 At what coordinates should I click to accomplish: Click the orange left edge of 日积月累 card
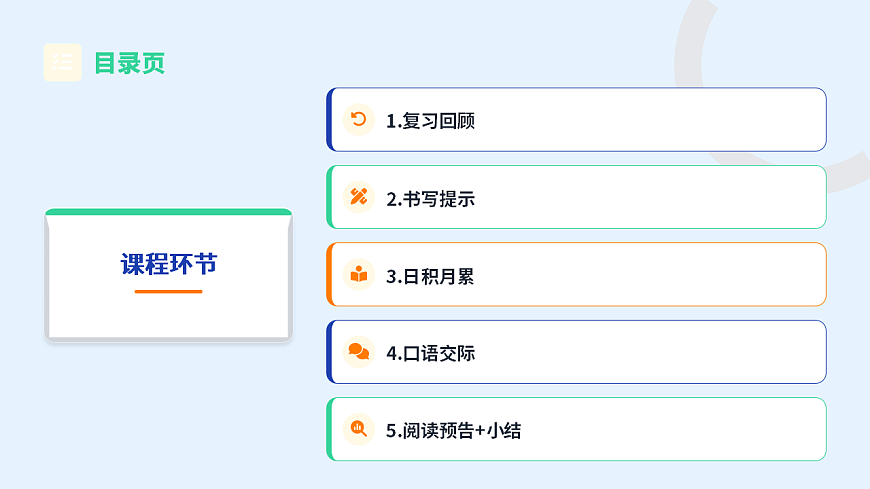click(x=329, y=274)
